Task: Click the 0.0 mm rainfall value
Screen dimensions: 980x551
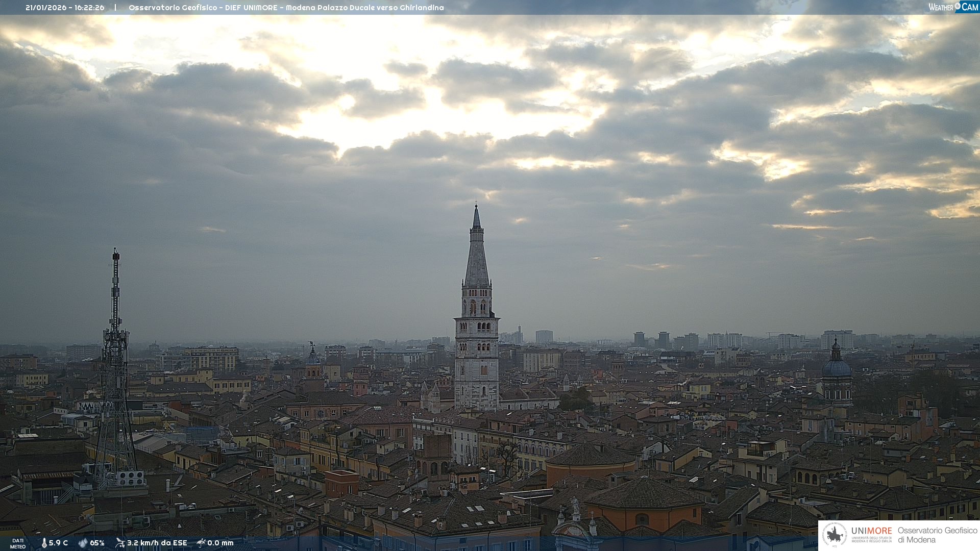Action: (x=220, y=543)
